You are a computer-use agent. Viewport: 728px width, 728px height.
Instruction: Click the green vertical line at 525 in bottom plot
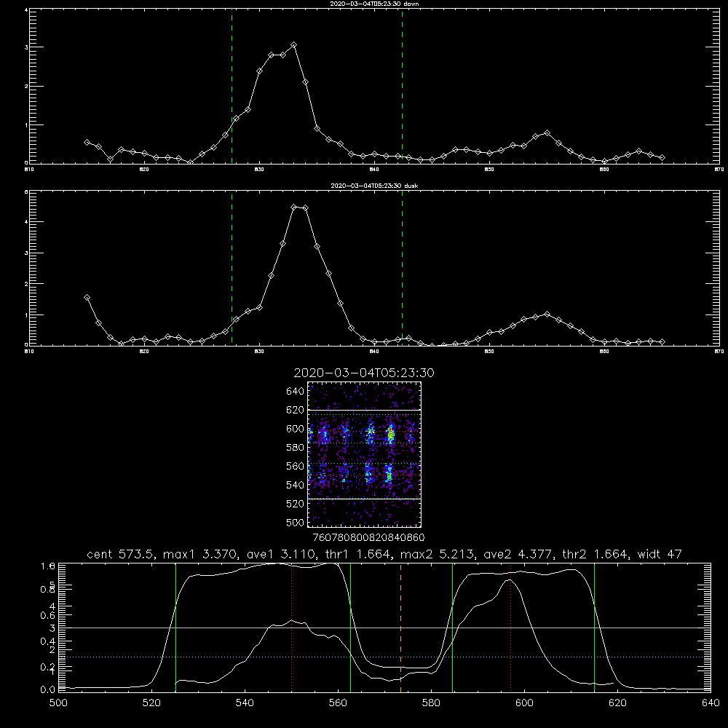[175, 628]
